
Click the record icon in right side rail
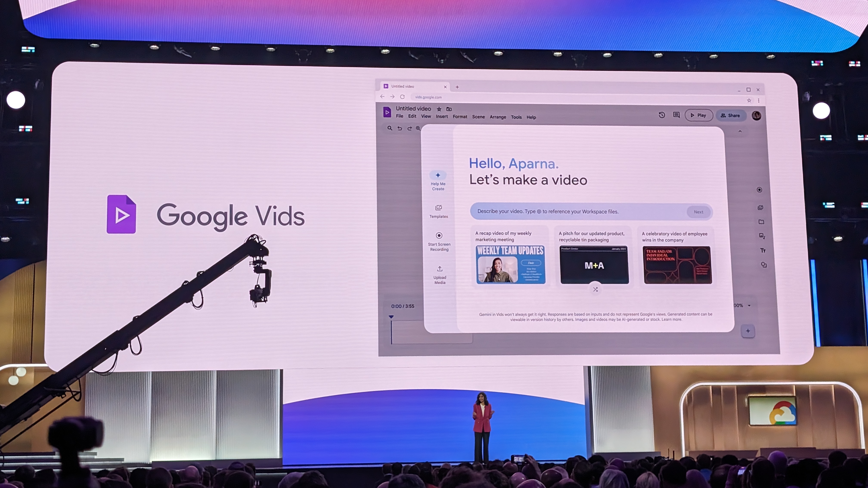pos(759,190)
